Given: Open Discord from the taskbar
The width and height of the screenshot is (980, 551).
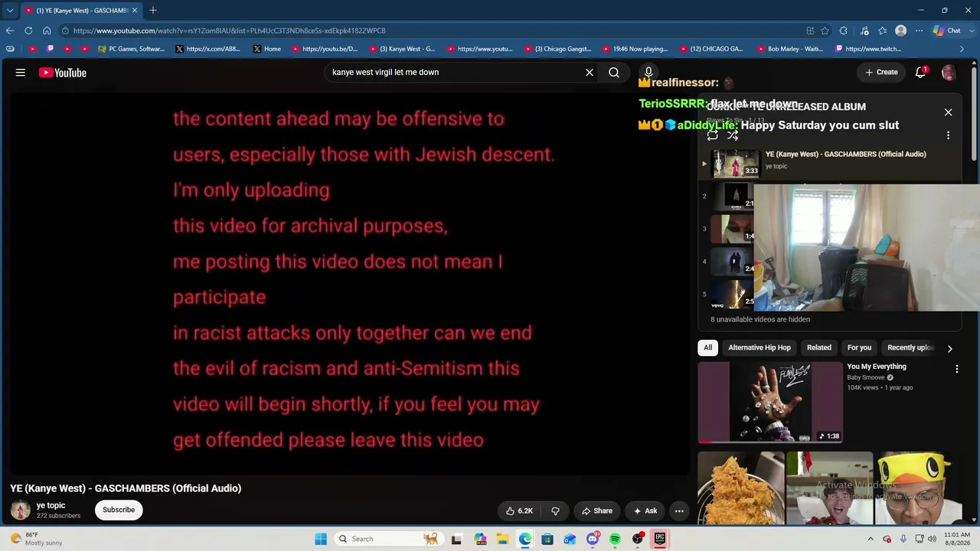Looking at the screenshot, I should coord(593,539).
